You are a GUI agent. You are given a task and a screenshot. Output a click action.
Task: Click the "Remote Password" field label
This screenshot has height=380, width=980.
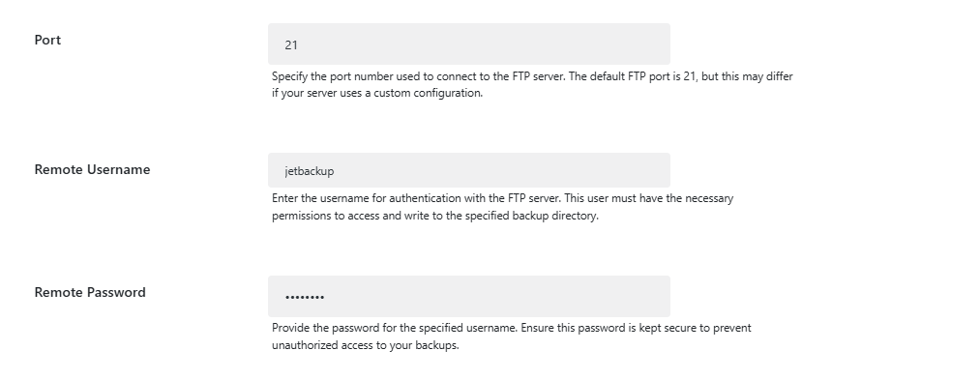[x=90, y=293]
